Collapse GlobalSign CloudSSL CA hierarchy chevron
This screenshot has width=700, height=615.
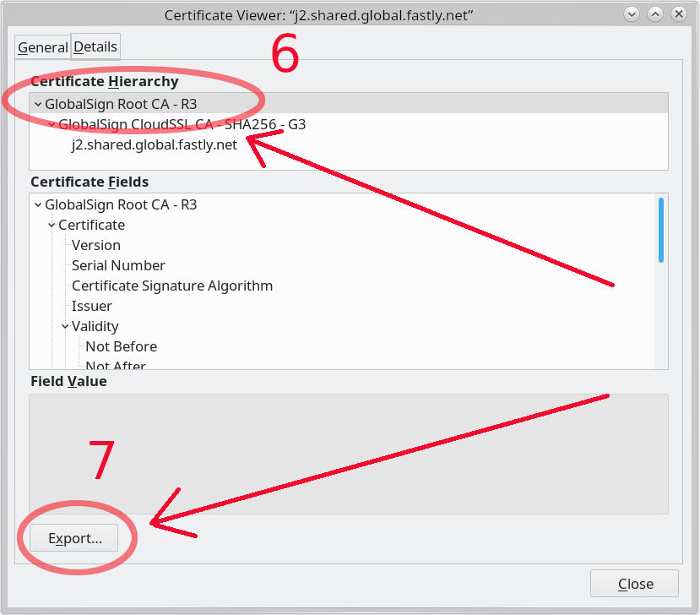point(52,125)
